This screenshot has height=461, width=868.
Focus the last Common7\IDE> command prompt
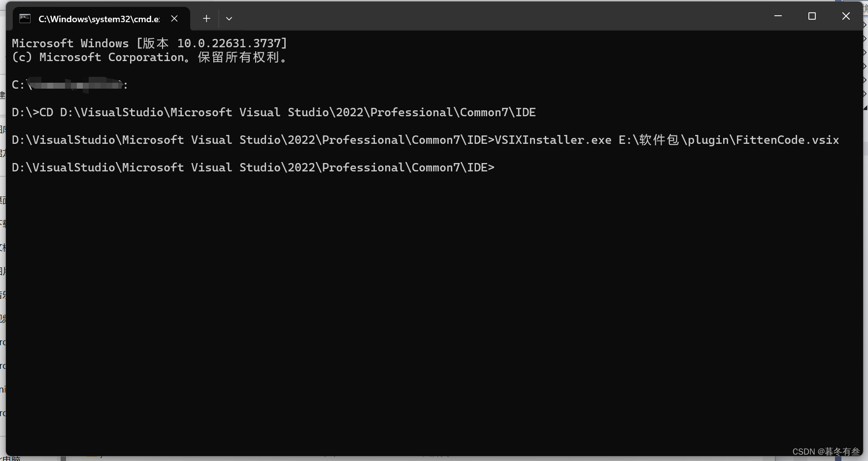pyautogui.click(x=253, y=167)
